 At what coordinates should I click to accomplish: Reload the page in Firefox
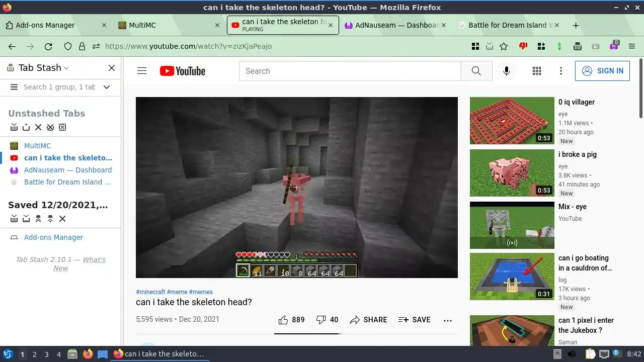coord(48,46)
